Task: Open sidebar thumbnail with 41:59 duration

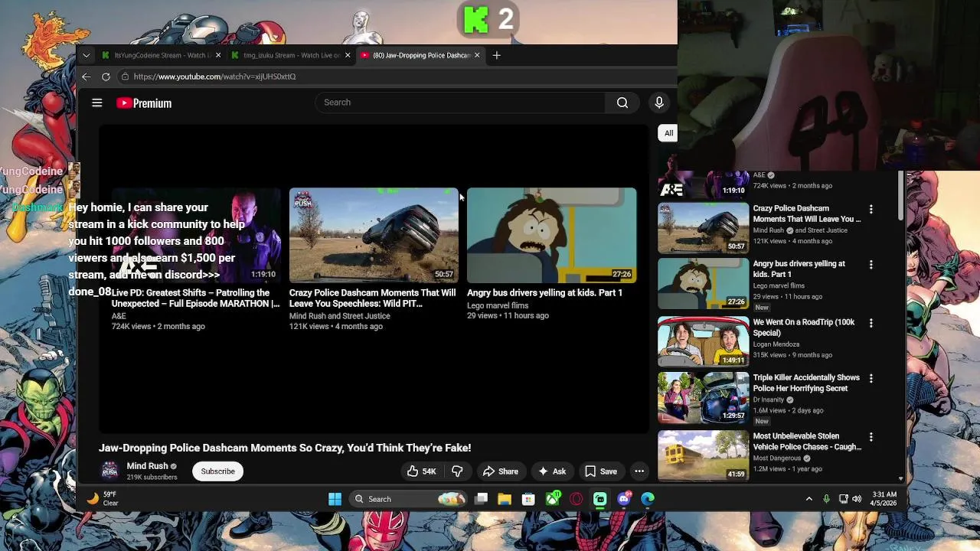Action: click(704, 455)
